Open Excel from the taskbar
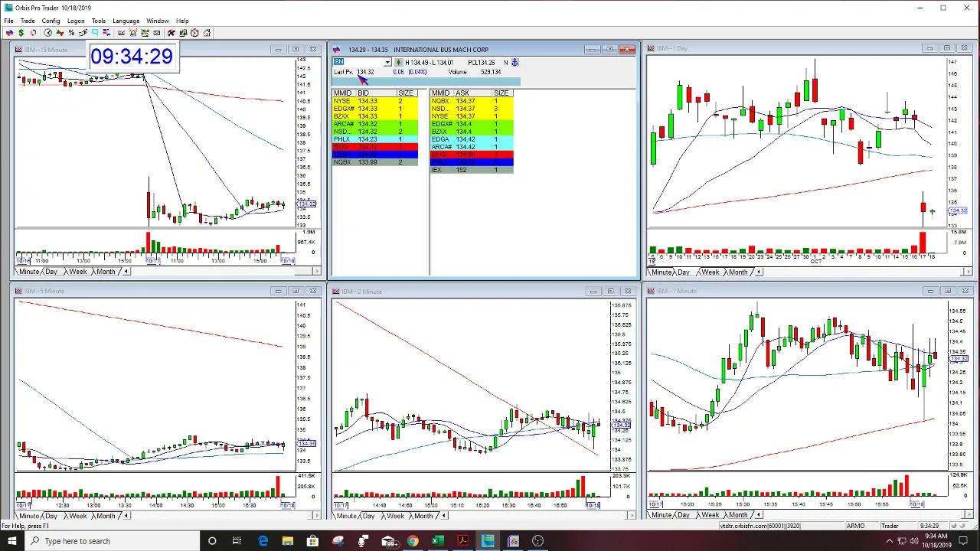 click(437, 541)
